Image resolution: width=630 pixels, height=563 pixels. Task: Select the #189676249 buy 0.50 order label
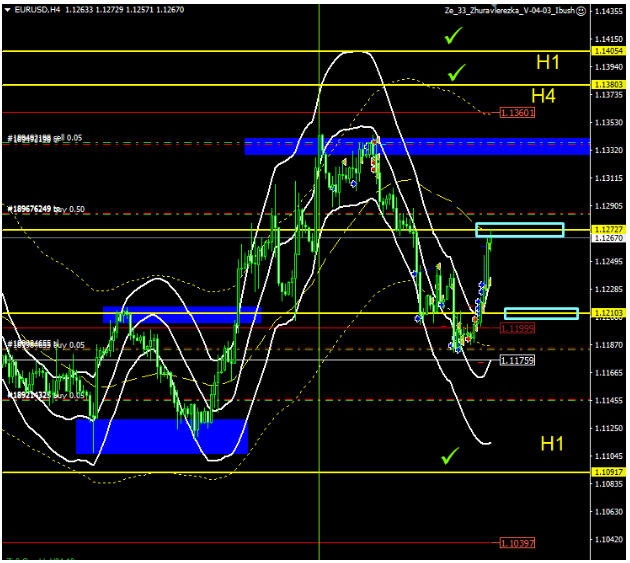(x=46, y=209)
